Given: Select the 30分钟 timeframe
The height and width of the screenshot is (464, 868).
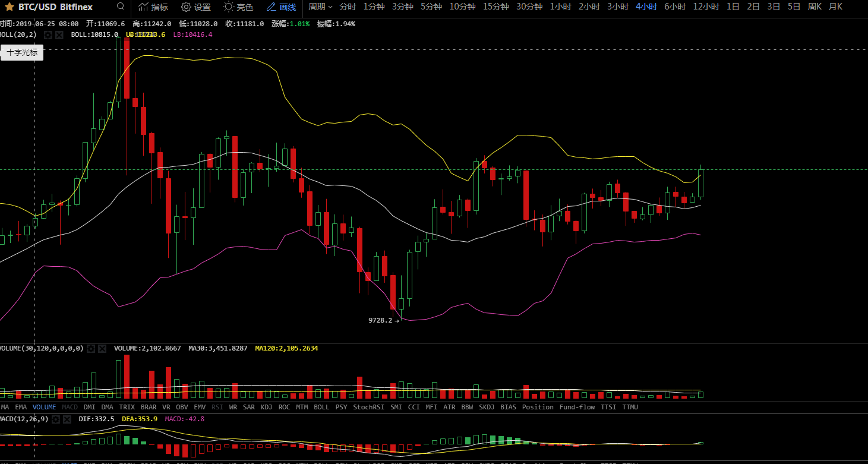Looking at the screenshot, I should coord(529,7).
